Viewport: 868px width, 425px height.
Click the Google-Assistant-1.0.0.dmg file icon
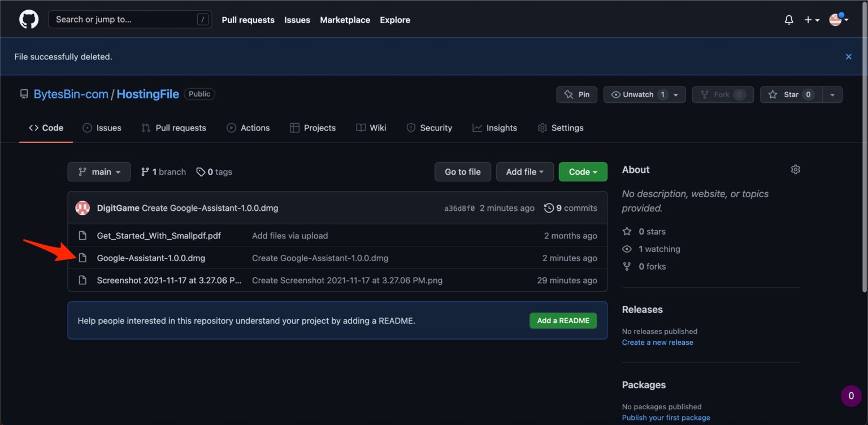click(x=83, y=258)
